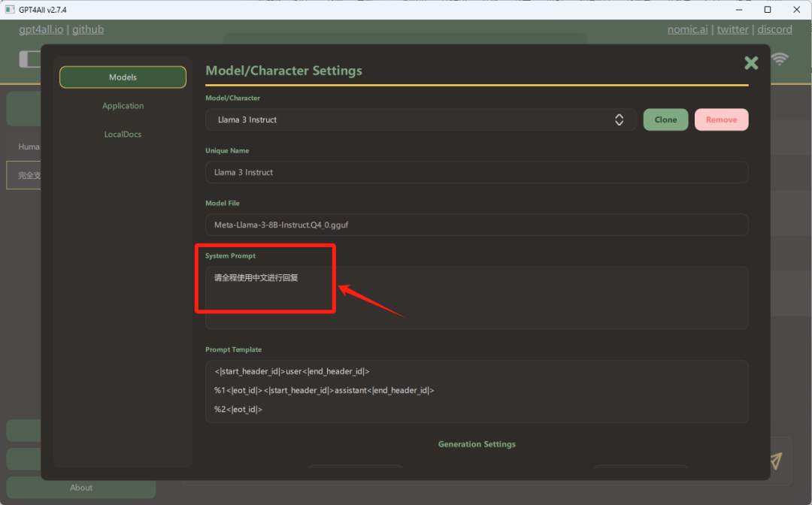The image size is (812, 505).
Task: Click the up-down arrows of the Model/Character combo box
Action: click(x=619, y=119)
